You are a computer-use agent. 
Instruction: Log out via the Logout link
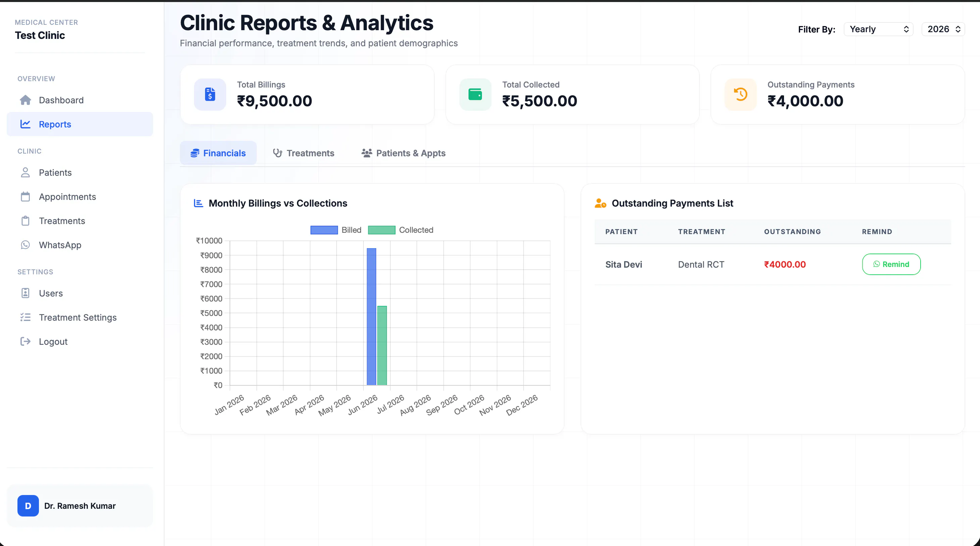point(80,341)
